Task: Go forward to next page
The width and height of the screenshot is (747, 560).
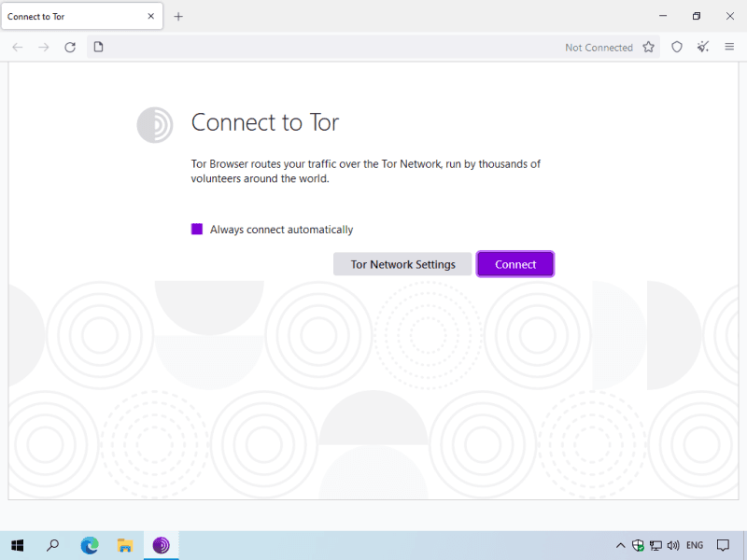Action: pyautogui.click(x=44, y=47)
